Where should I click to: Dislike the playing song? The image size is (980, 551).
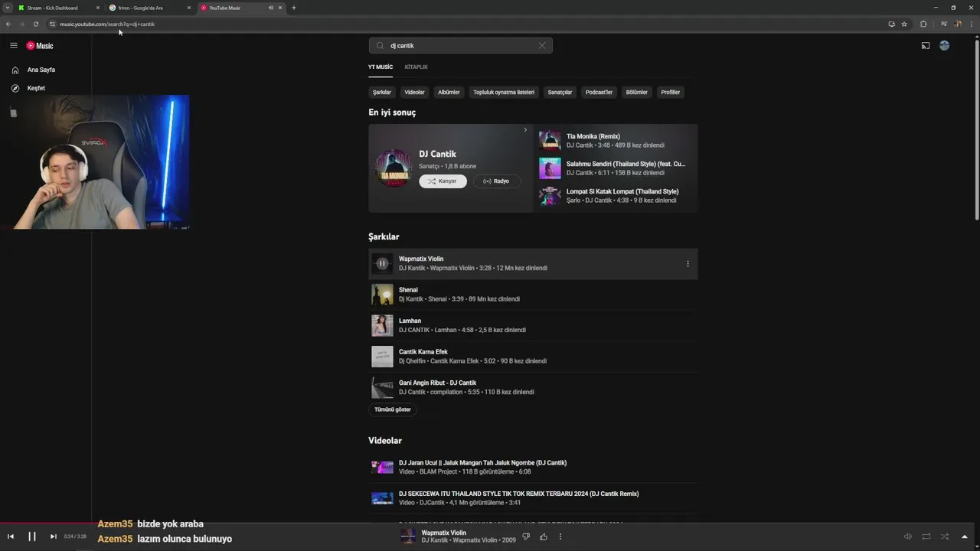coord(526,536)
